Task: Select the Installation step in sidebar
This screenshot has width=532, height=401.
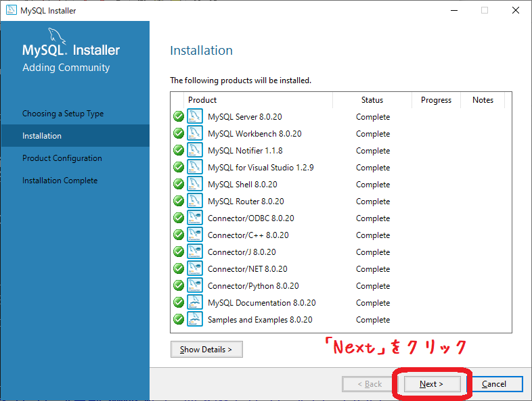Action: click(75, 136)
